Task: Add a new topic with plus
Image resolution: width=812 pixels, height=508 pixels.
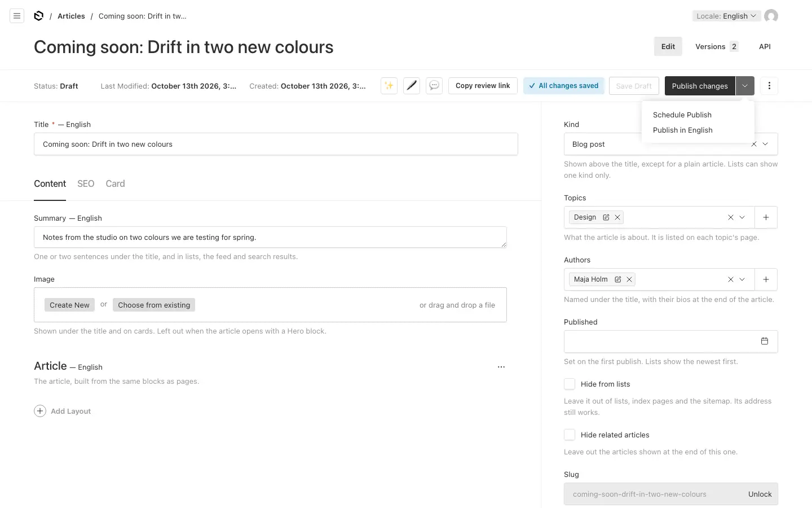Action: (x=766, y=217)
